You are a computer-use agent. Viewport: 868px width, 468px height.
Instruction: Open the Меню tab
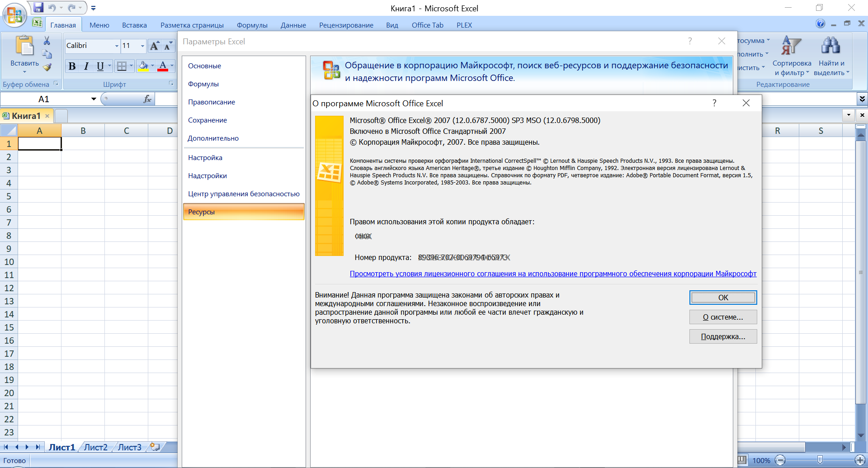[99, 25]
